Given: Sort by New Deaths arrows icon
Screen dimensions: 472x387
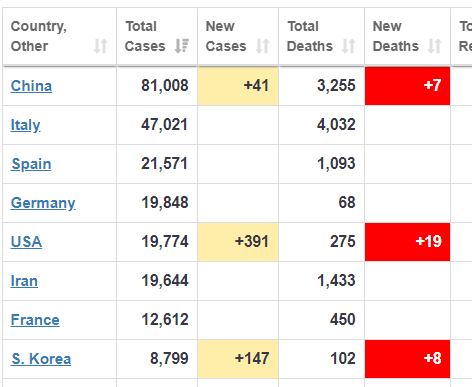Looking at the screenshot, I should [434, 46].
